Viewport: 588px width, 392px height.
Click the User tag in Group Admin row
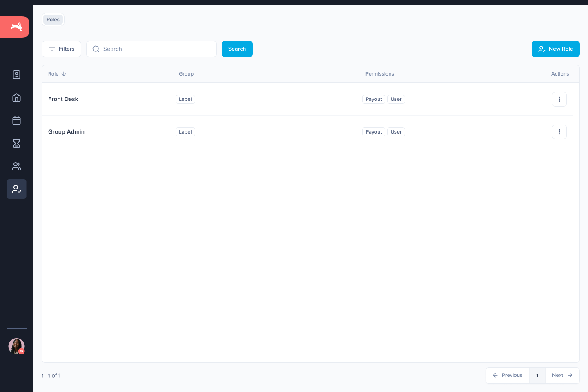point(396,132)
